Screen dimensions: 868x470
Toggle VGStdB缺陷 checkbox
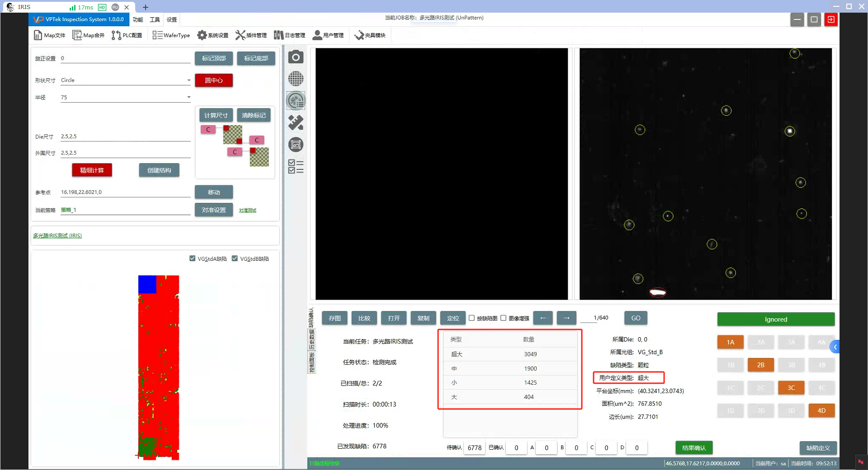click(235, 258)
